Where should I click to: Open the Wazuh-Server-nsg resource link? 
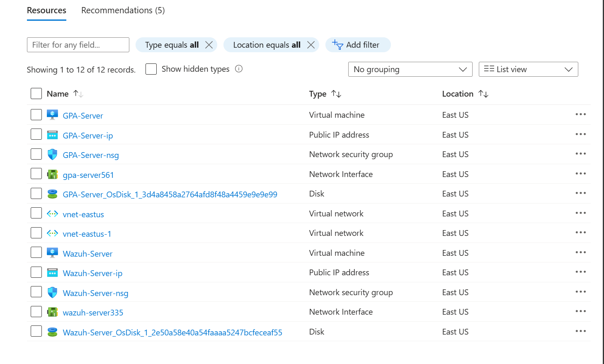95,293
